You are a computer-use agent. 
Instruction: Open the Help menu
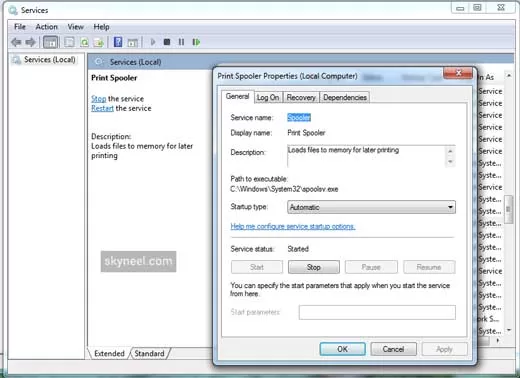[x=101, y=27]
